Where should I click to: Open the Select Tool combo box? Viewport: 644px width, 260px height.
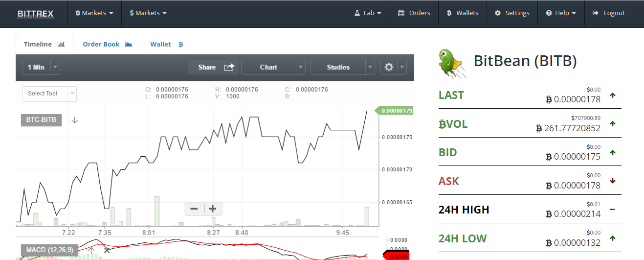point(49,94)
